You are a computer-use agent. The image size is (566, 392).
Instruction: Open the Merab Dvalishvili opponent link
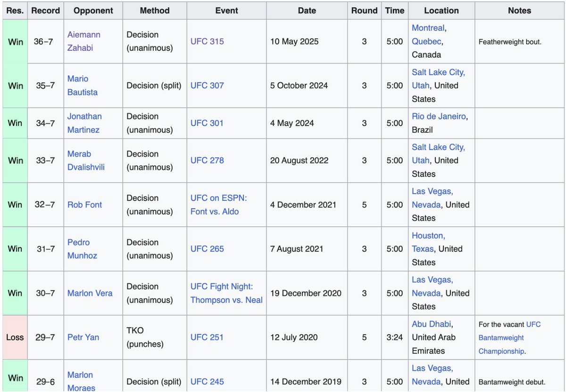[x=86, y=161]
